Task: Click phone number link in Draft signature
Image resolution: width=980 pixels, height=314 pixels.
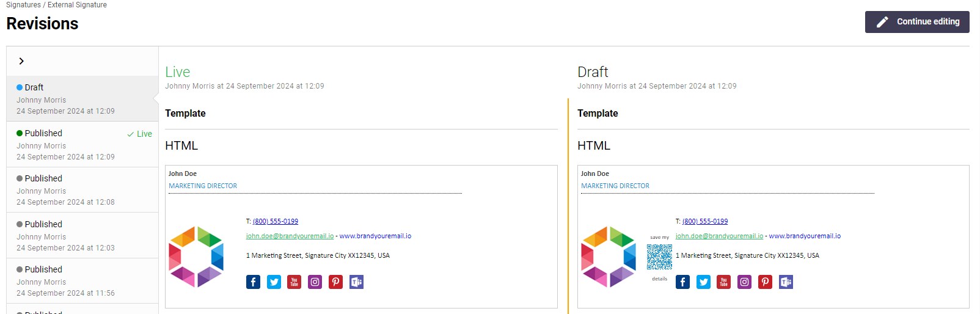Action: 705,221
